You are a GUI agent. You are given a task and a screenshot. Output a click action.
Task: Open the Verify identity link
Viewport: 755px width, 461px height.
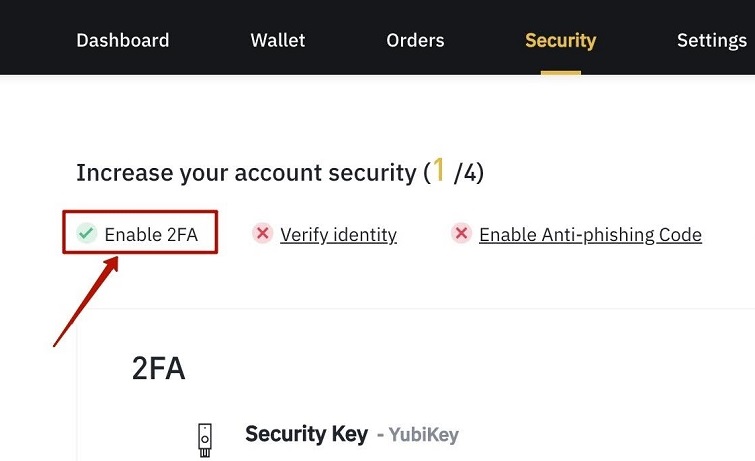click(338, 235)
